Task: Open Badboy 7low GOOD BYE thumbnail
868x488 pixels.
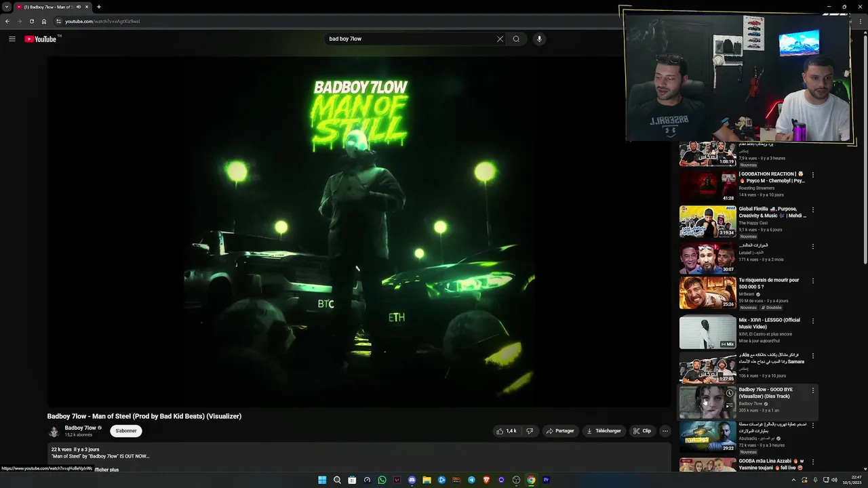Action: (x=707, y=402)
